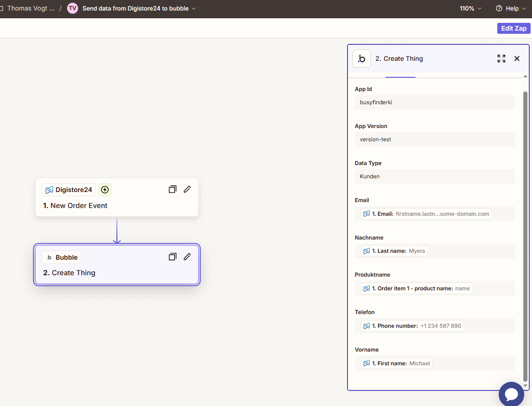Viewport: 532px width, 406px height.
Task: Click the pencil edit icon on Digistore24 step
Action: click(x=187, y=189)
